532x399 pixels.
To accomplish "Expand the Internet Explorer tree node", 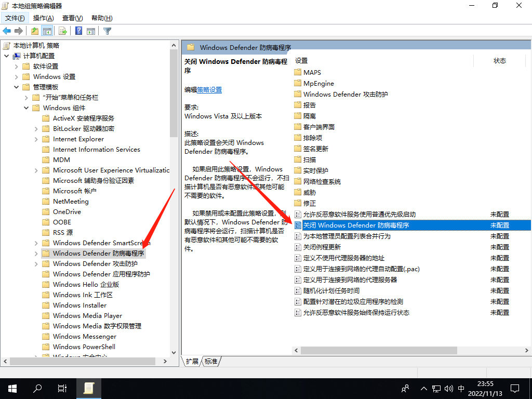I will (36, 139).
